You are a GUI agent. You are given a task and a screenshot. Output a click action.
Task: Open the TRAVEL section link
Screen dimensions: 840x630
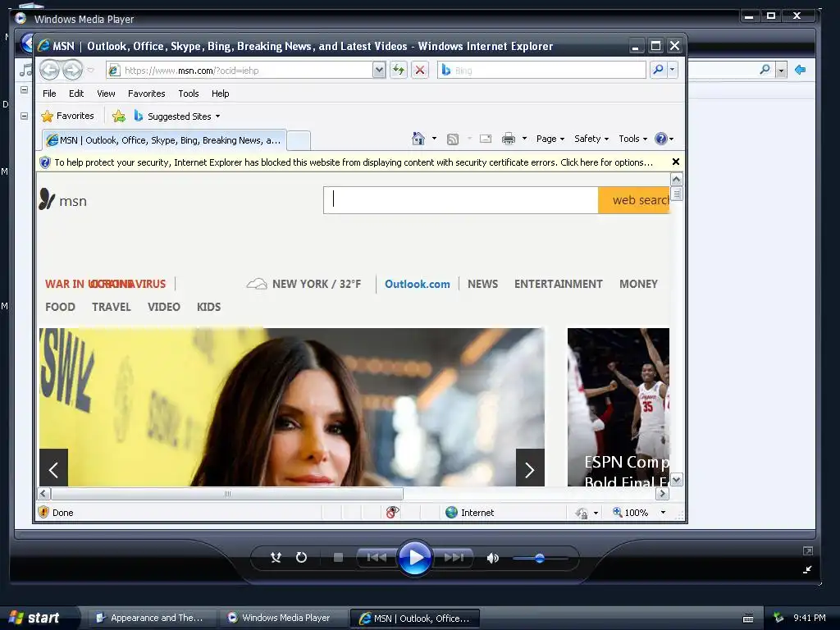click(x=112, y=307)
